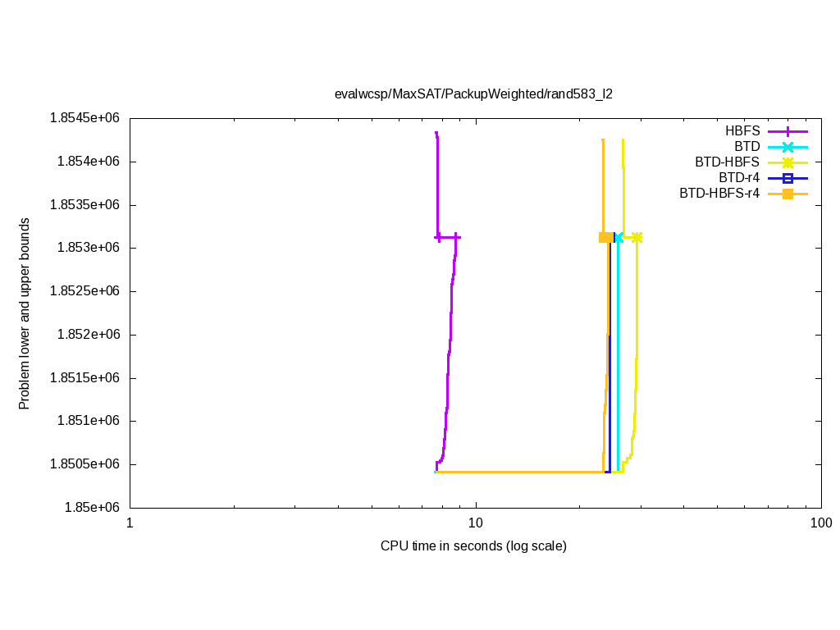Click the orange horizontal lower-bound line at the plot bottom
The width and height of the screenshot is (840, 630).
click(517, 472)
